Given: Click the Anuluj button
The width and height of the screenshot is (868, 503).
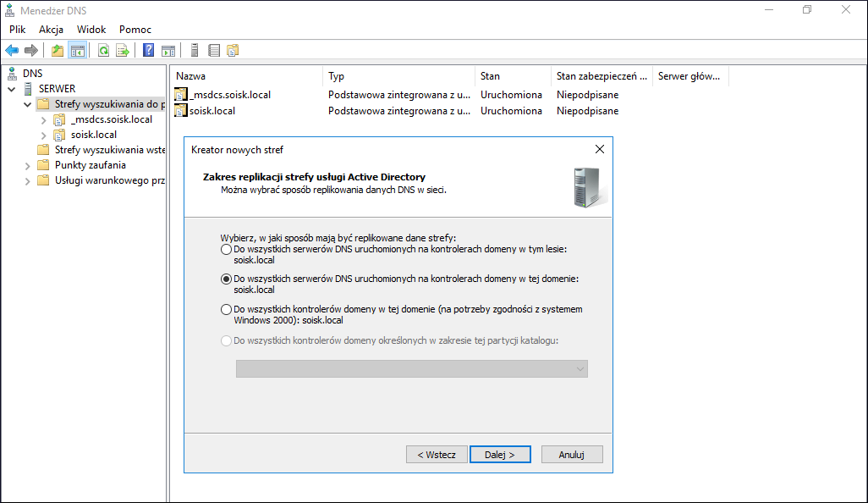Looking at the screenshot, I should click(x=572, y=454).
